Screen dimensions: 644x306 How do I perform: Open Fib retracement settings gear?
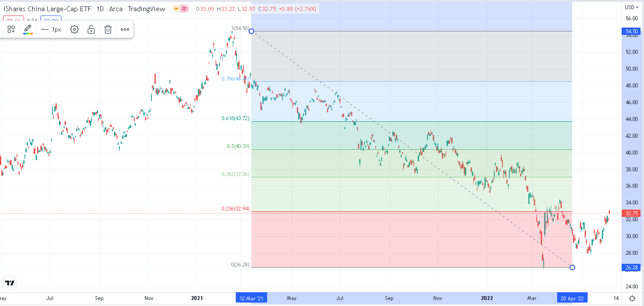74,29
